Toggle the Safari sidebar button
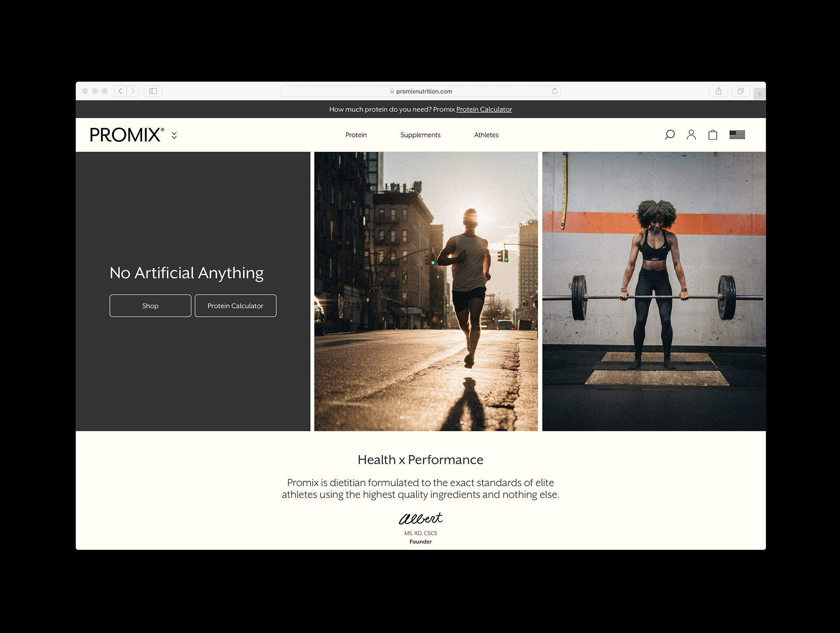This screenshot has height=633, width=840. [153, 91]
